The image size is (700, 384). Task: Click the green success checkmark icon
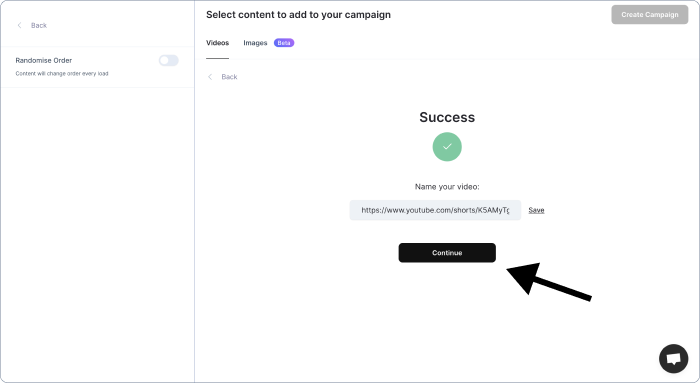coord(447,147)
